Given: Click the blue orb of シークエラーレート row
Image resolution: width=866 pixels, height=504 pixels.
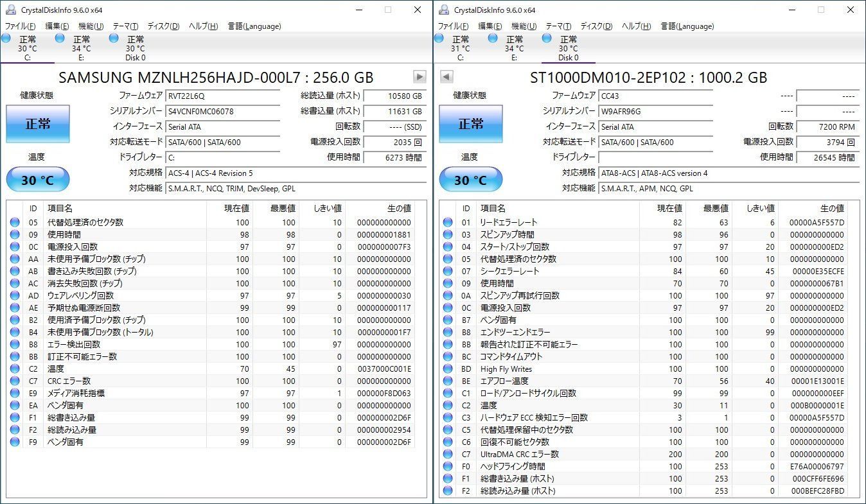Looking at the screenshot, I should [448, 271].
